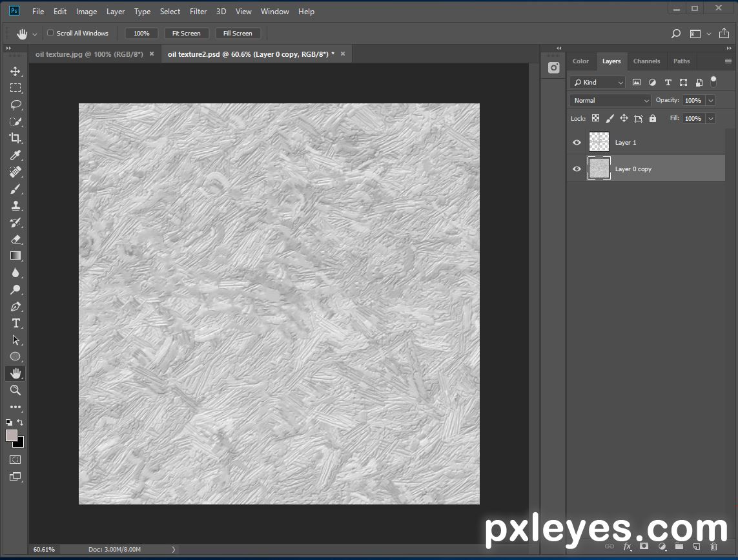738x560 pixels.
Task: Select the Dodge tool
Action: point(15,289)
